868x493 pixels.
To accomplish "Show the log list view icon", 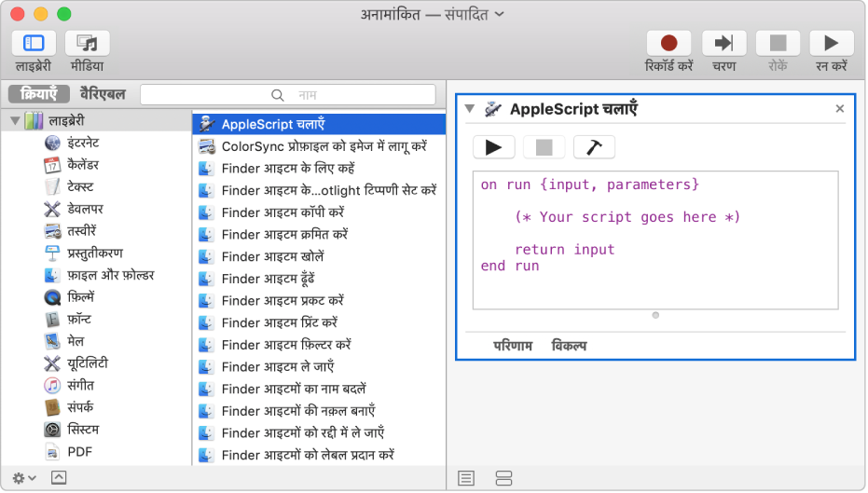I will pos(466,478).
